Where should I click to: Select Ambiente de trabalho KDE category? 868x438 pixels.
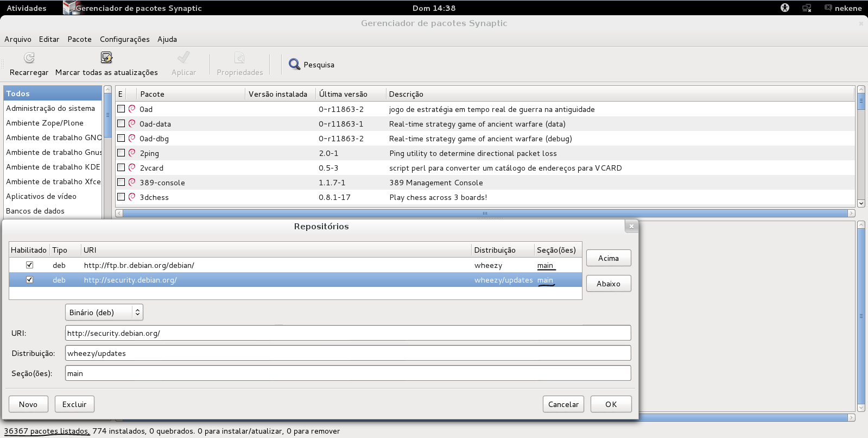(53, 167)
